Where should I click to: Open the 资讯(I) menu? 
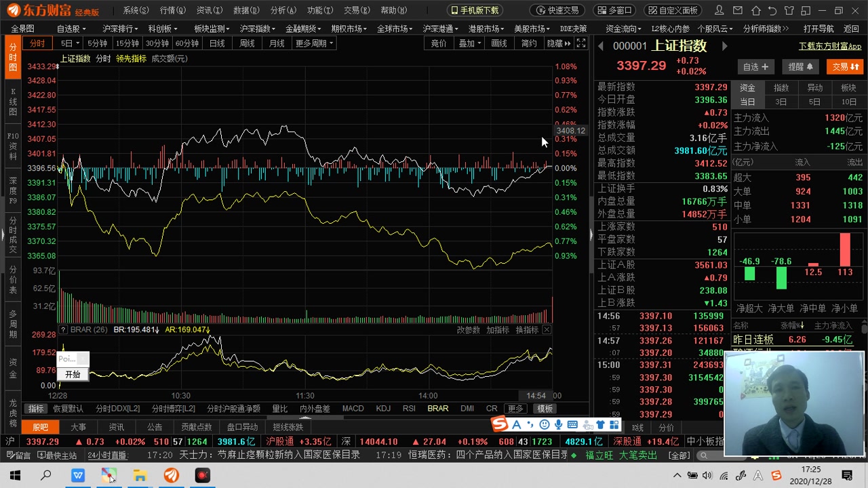(209, 10)
